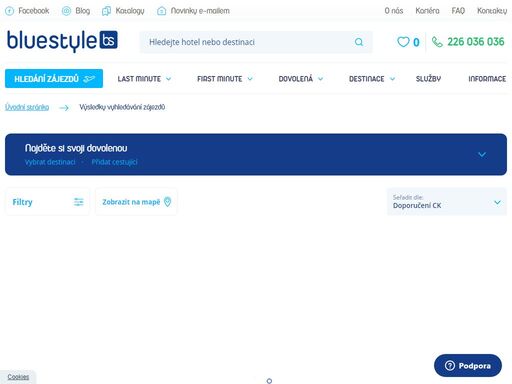Screen dimensions: 512x384
Task: Expand the Najděte si svoji dovolenou panel
Action: [482, 154]
